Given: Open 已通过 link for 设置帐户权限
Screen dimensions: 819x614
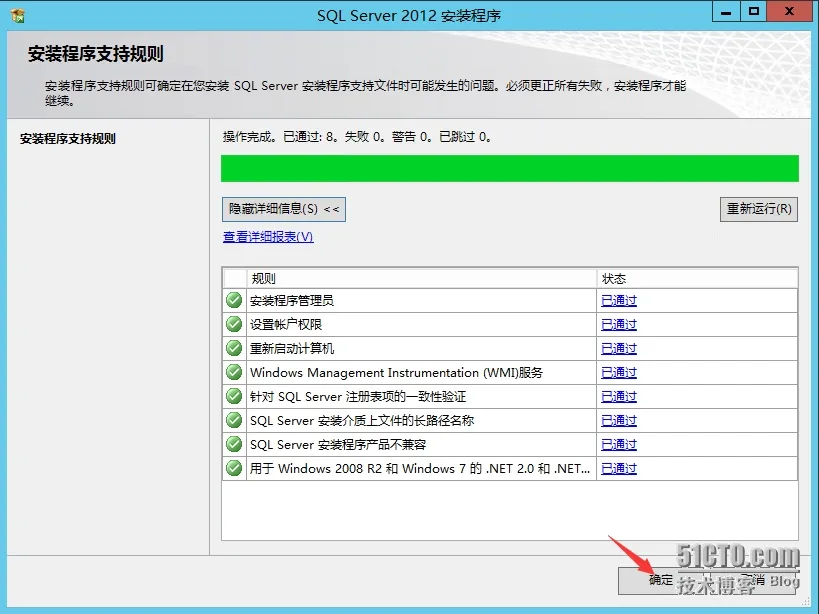Looking at the screenshot, I should tap(619, 325).
